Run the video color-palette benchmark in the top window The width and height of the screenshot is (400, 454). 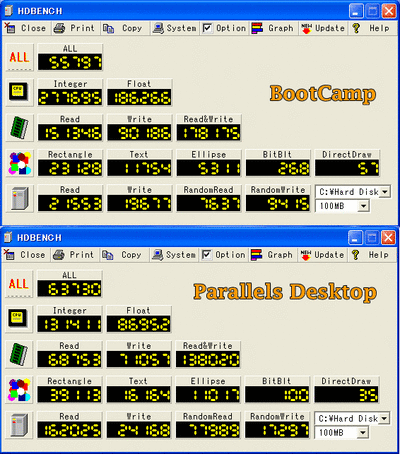[x=20, y=163]
